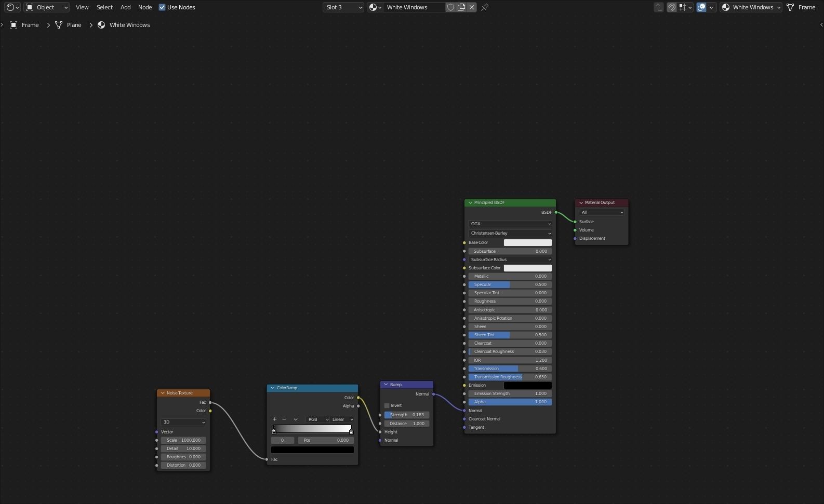Click the Material Output Displacement socket
The height and width of the screenshot is (504, 824).
(575, 238)
